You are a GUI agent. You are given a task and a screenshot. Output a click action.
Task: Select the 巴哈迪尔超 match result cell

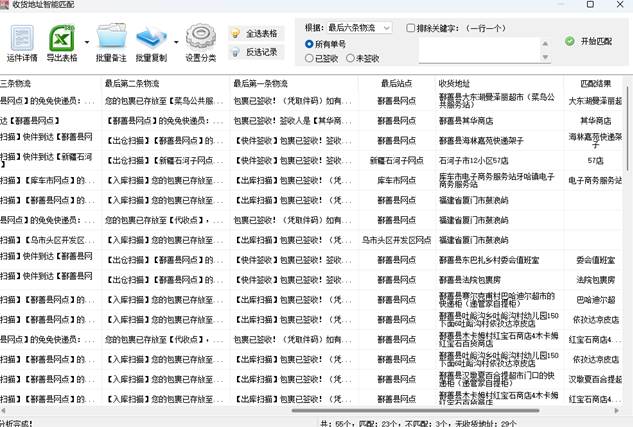tap(595, 300)
